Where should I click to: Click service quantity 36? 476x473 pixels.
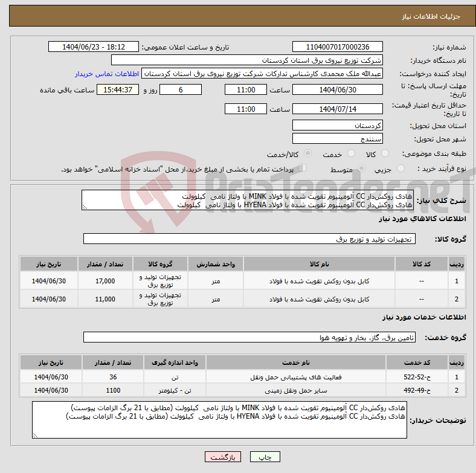pyautogui.click(x=113, y=377)
